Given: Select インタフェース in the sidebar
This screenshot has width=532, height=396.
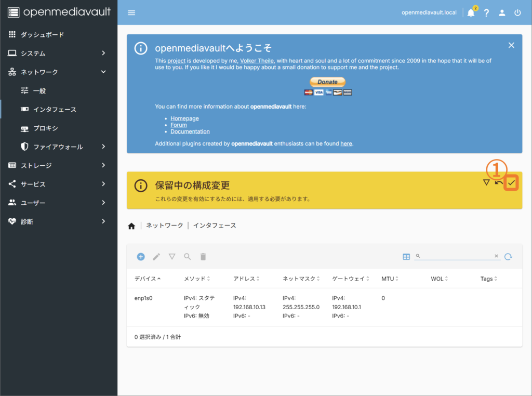Looking at the screenshot, I should [58, 109].
